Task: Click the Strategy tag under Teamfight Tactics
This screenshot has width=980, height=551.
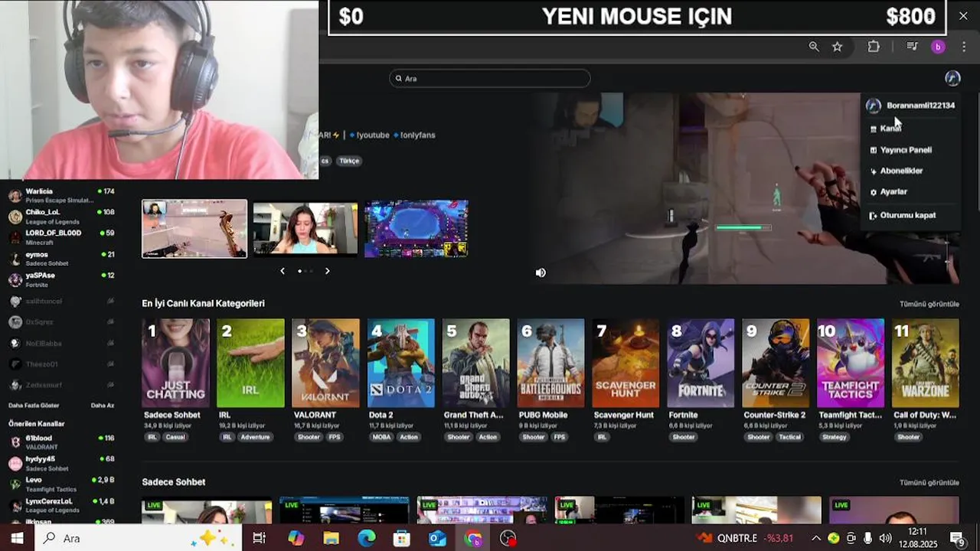Action: tap(834, 437)
